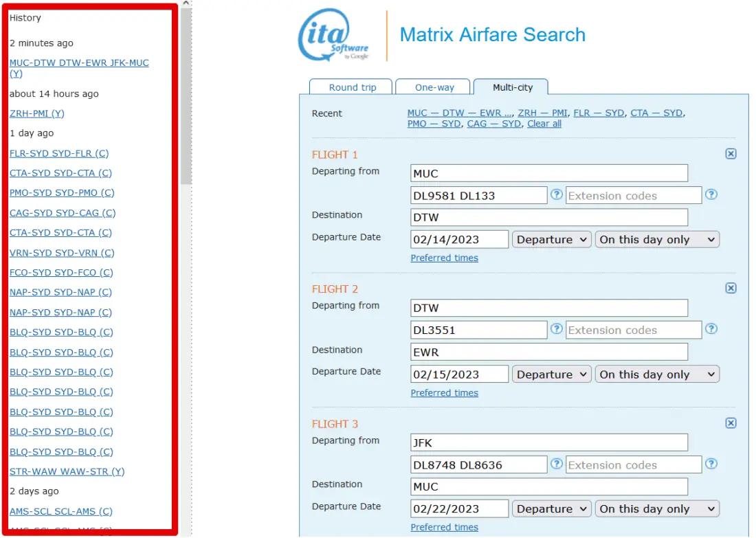Open help icon beside Flight 2 extension codes
Image resolution: width=756 pixels, height=538 pixels.
[x=711, y=330]
